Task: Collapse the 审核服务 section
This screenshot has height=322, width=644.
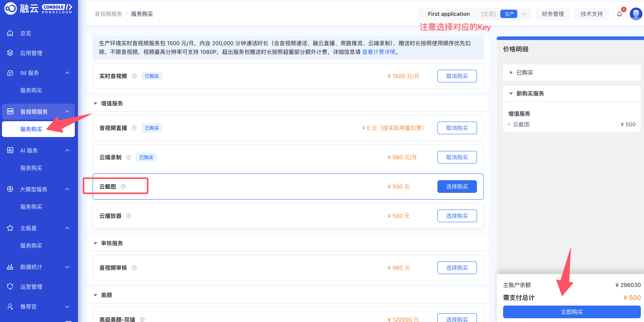Action: (x=96, y=243)
